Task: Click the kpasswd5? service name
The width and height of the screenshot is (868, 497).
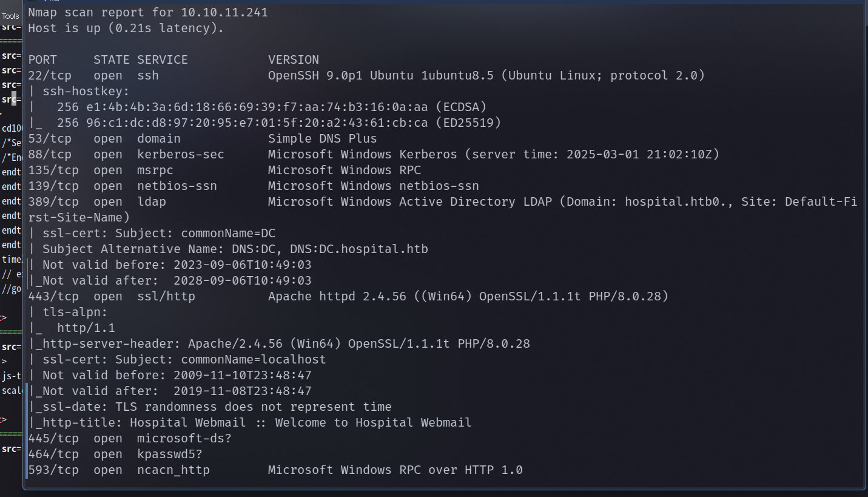Action: 169,454
